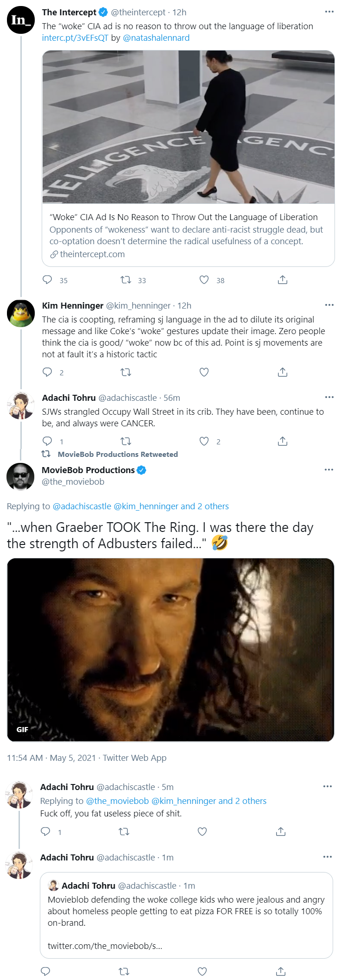The image size is (341, 980).
Task: Retweet The Intercept's CIA ad tweet
Action: click(126, 279)
